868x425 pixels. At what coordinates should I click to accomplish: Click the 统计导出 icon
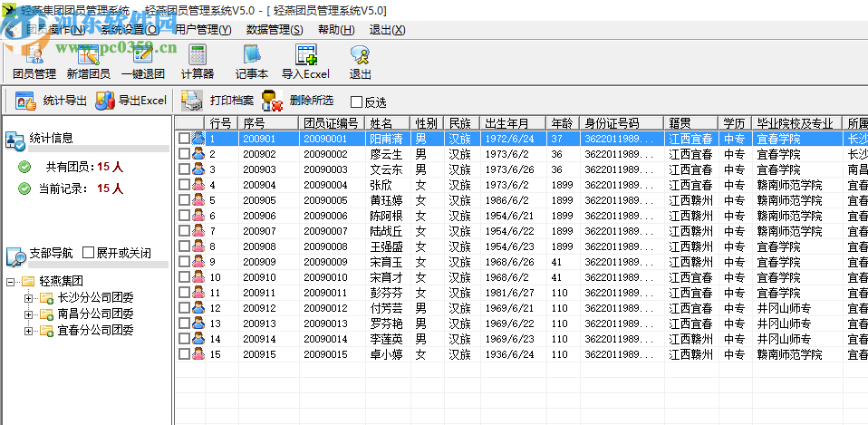click(x=25, y=101)
